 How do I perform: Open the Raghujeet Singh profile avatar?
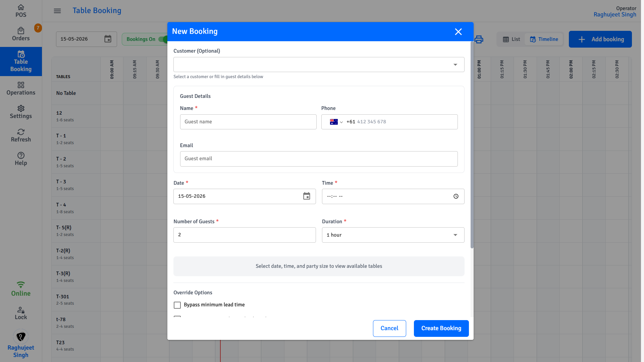[x=21, y=337]
